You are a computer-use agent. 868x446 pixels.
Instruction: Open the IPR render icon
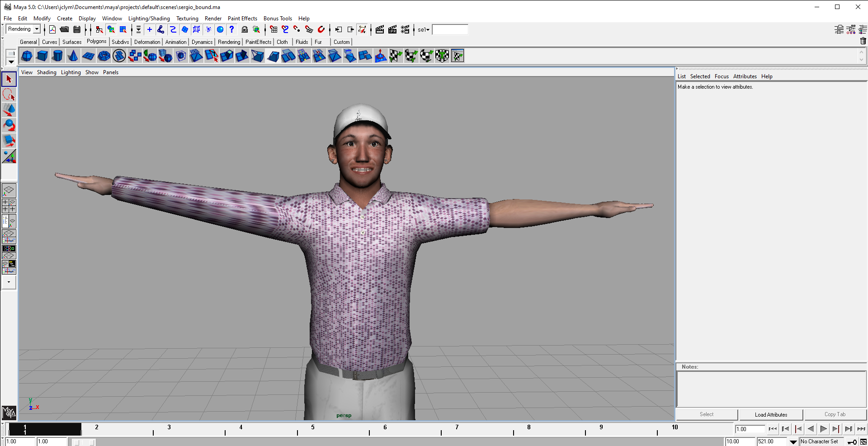click(392, 29)
